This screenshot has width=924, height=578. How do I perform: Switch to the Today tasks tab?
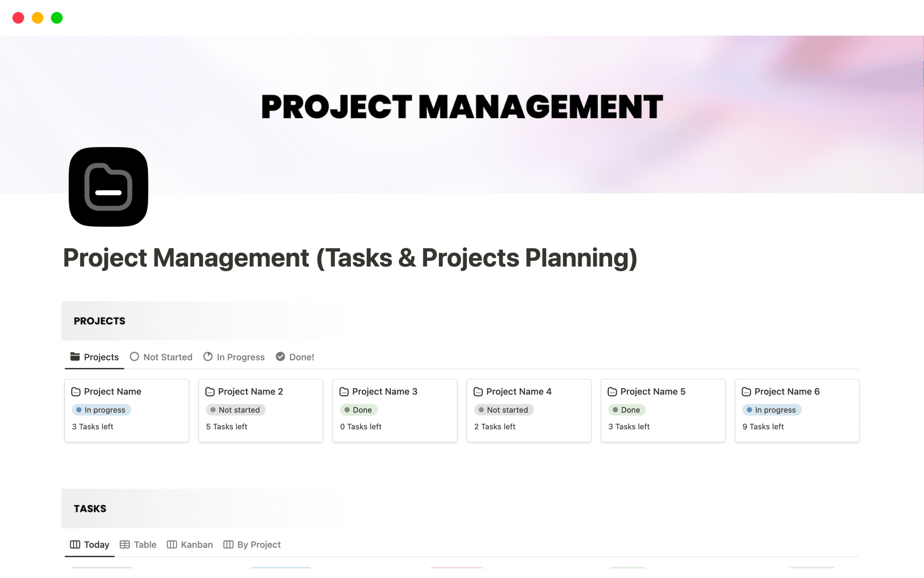click(x=96, y=544)
